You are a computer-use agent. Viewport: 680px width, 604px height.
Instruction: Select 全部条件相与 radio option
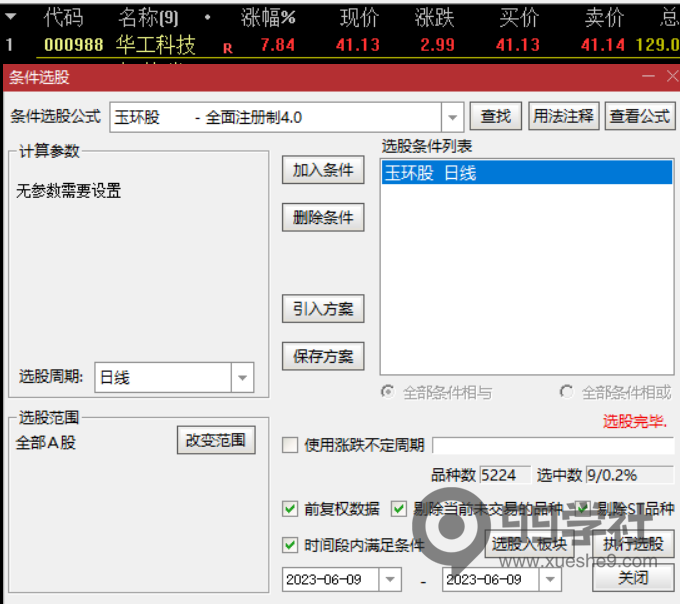387,392
